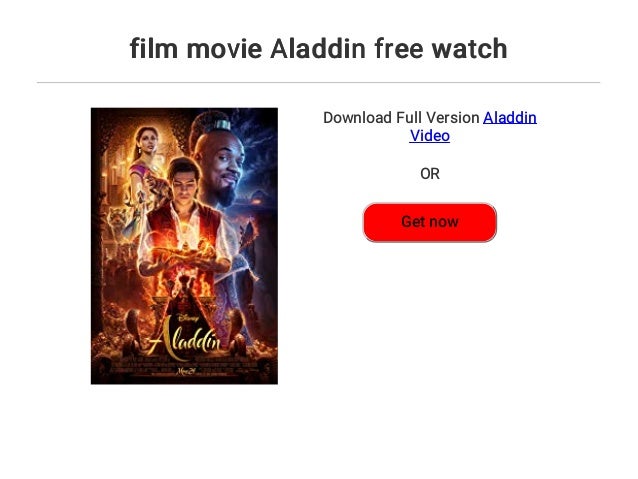The height and width of the screenshot is (479, 638).
Task: Click the golden Aladdin title on poster
Action: (x=185, y=340)
